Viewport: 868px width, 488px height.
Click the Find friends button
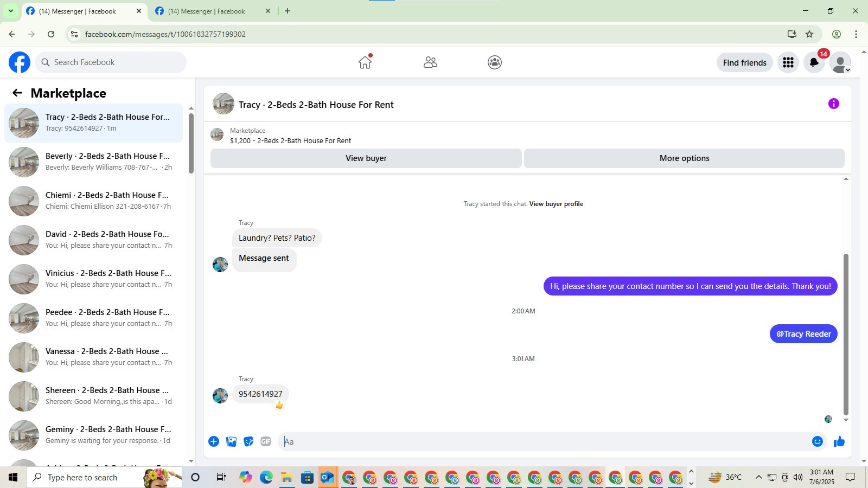[744, 62]
